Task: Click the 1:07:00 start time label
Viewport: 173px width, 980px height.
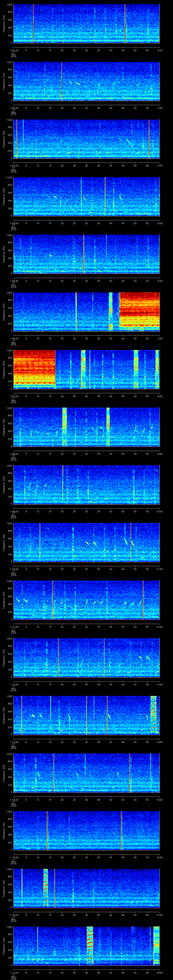Action: click(14, 396)
